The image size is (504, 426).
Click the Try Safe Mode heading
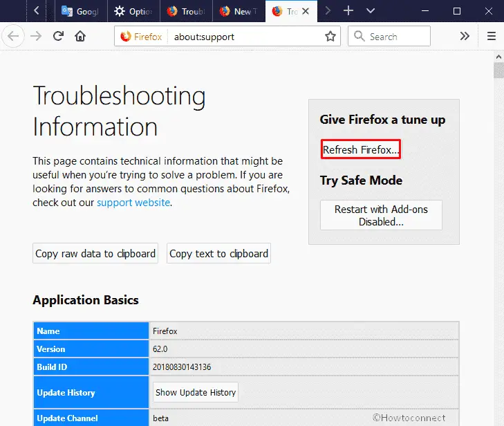(361, 180)
